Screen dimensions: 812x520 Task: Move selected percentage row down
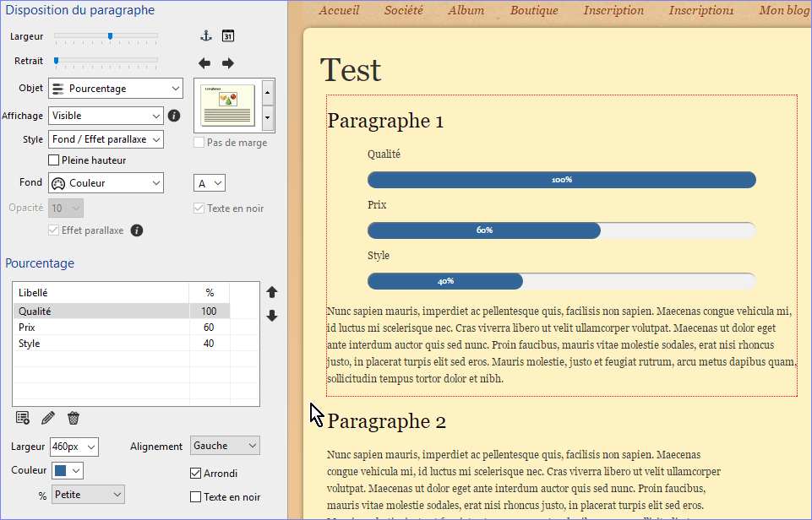(x=272, y=316)
